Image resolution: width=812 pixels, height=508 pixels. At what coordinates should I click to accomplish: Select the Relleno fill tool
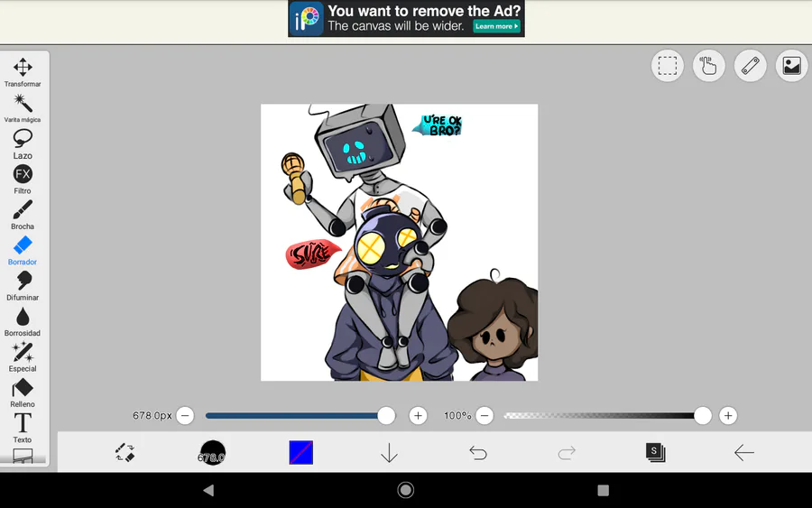23,393
